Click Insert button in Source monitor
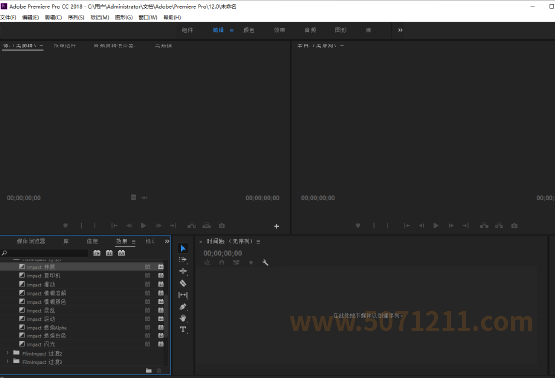The image size is (555, 378). click(x=192, y=225)
